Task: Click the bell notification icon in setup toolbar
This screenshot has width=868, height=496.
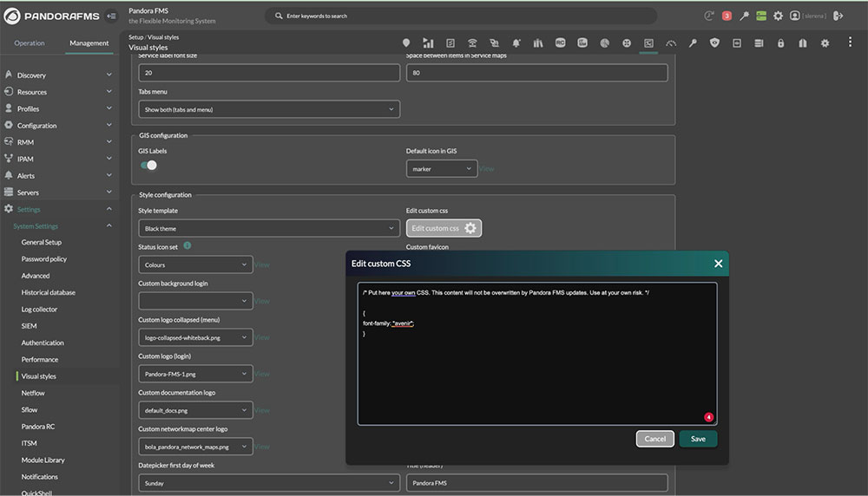Action: 516,42
